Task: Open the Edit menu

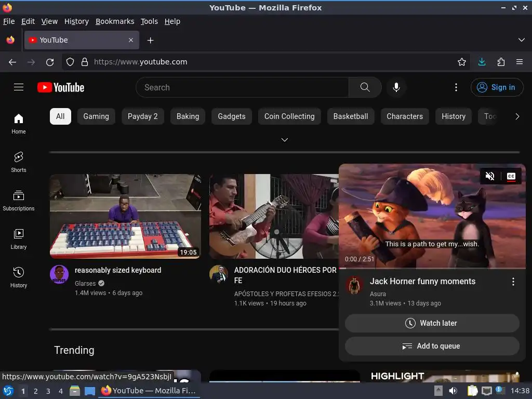Action: click(28, 21)
